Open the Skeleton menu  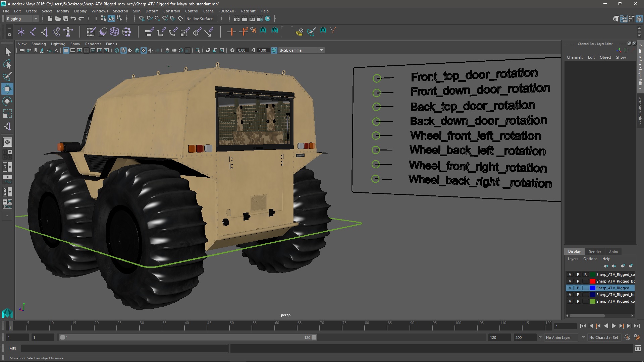pos(120,11)
